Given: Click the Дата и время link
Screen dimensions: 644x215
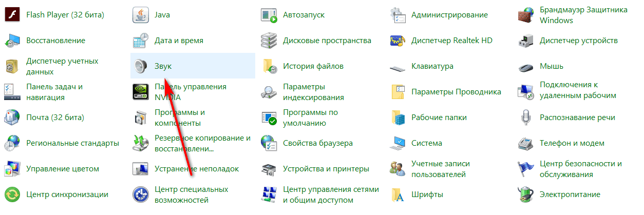Looking at the screenshot, I should 179,41.
